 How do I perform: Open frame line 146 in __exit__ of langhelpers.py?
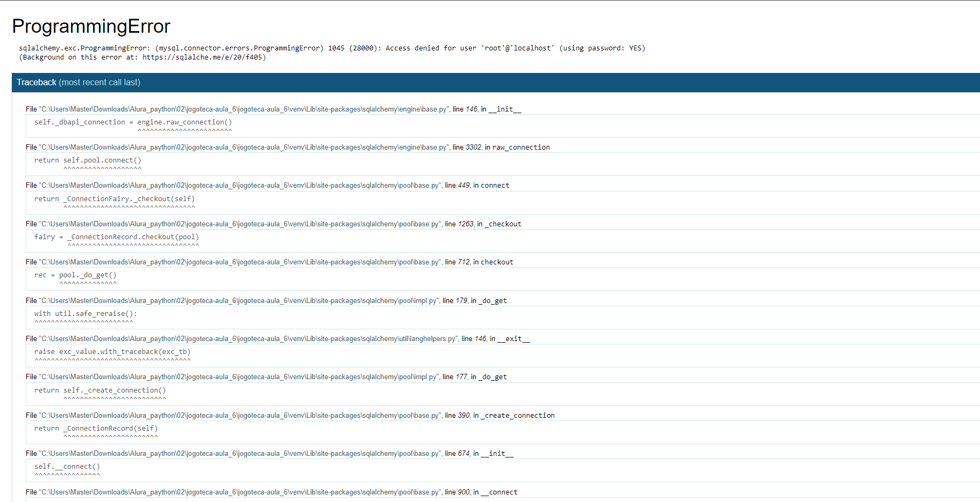(x=278, y=338)
